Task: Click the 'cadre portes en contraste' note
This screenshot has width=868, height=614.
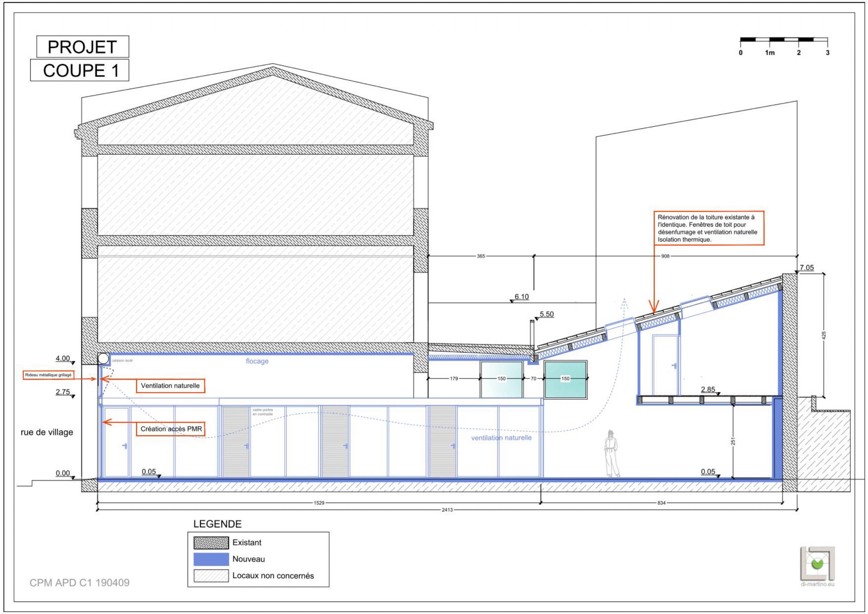Action: pos(263,412)
